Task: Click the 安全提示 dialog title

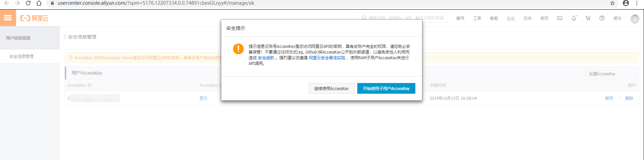Action: 236,28
